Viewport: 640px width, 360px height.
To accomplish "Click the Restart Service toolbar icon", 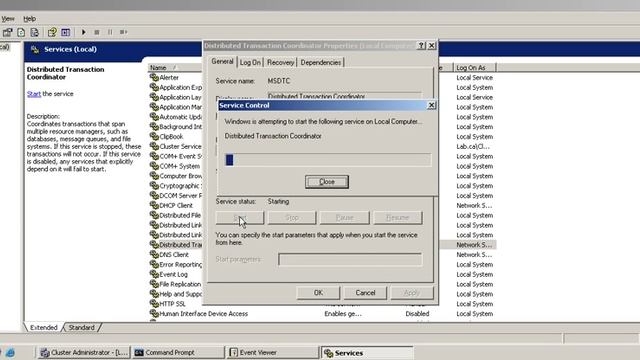I will pos(124,32).
